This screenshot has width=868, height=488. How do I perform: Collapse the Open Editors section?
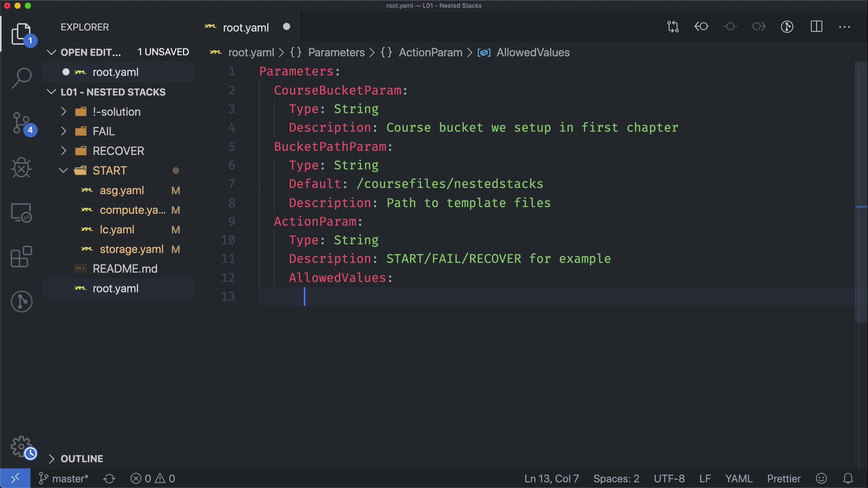coord(51,52)
